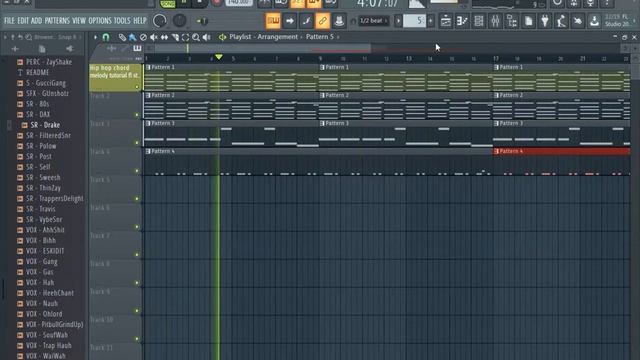
Task: Click the download content library icon
Action: pyautogui.click(x=594, y=21)
